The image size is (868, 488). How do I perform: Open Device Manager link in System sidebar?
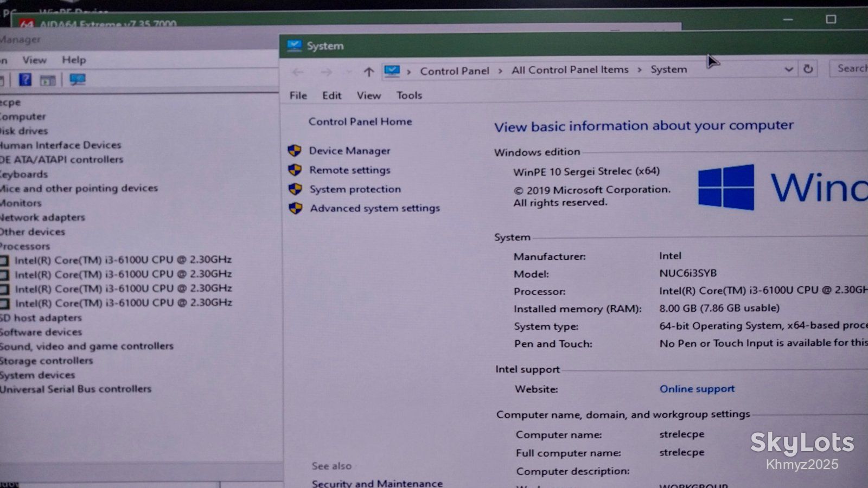(x=349, y=151)
